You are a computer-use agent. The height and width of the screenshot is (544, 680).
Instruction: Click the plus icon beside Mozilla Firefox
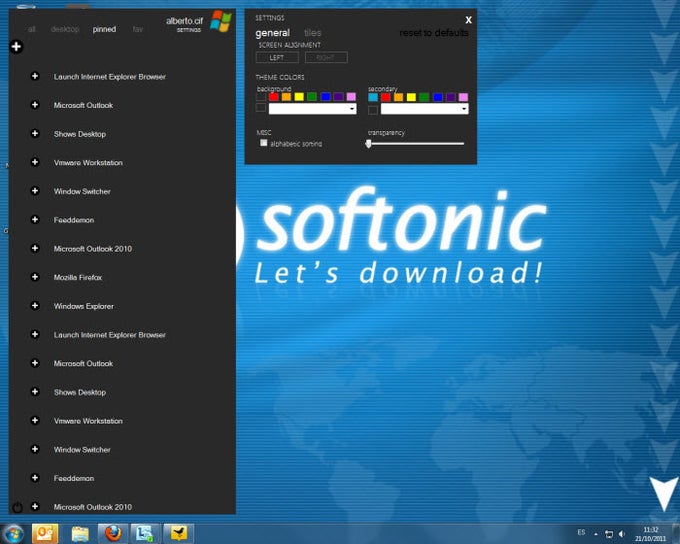tap(35, 278)
